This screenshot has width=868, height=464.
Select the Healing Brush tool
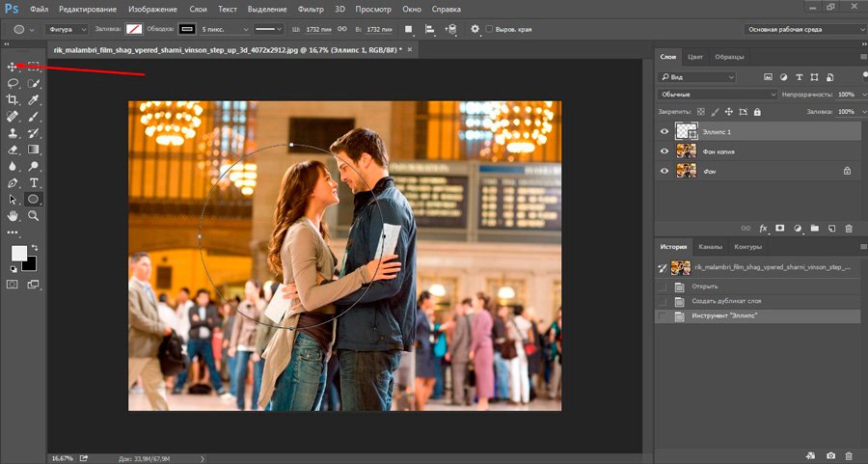(x=12, y=117)
